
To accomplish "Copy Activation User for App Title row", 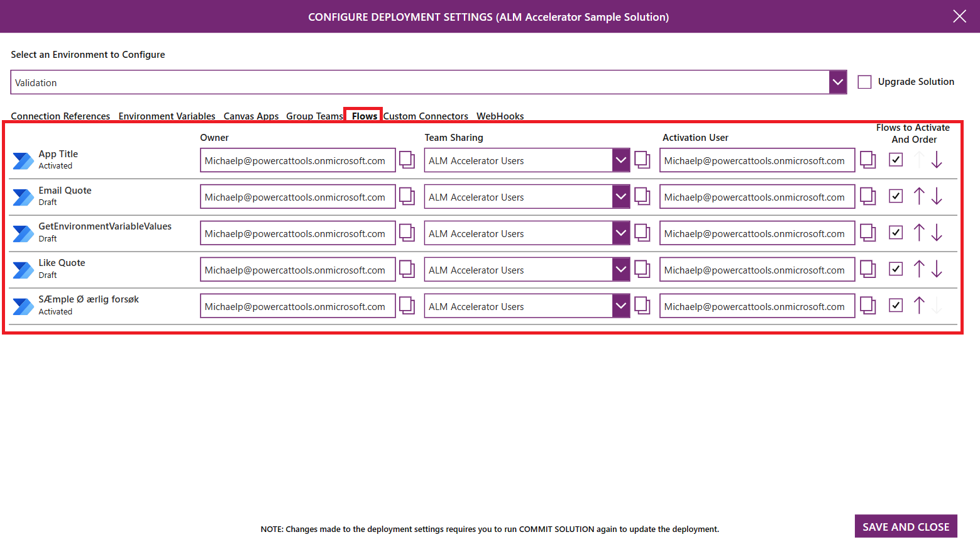I will [868, 160].
